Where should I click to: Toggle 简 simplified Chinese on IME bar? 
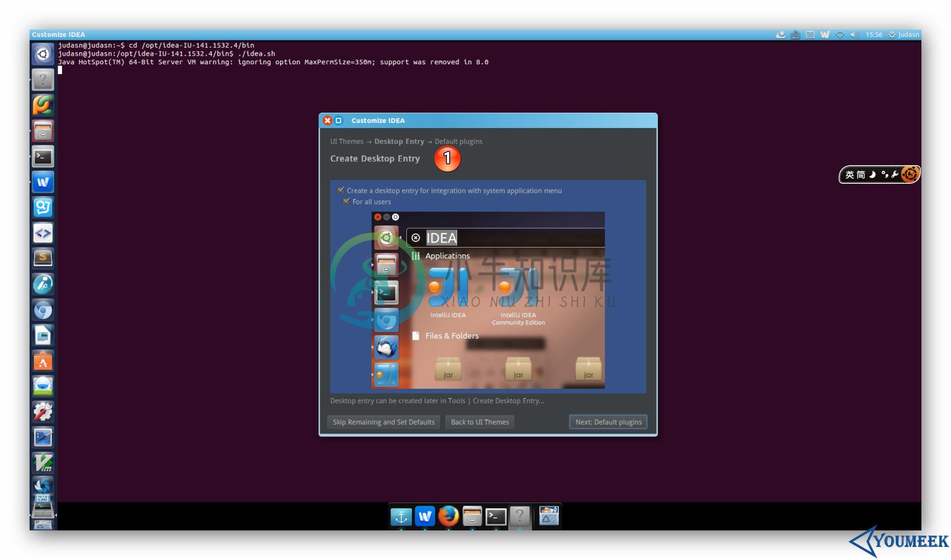pos(861,175)
